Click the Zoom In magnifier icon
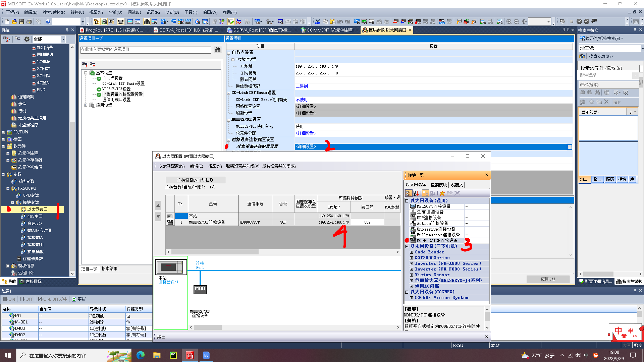644x362 pixels. pyautogui.click(x=509, y=21)
